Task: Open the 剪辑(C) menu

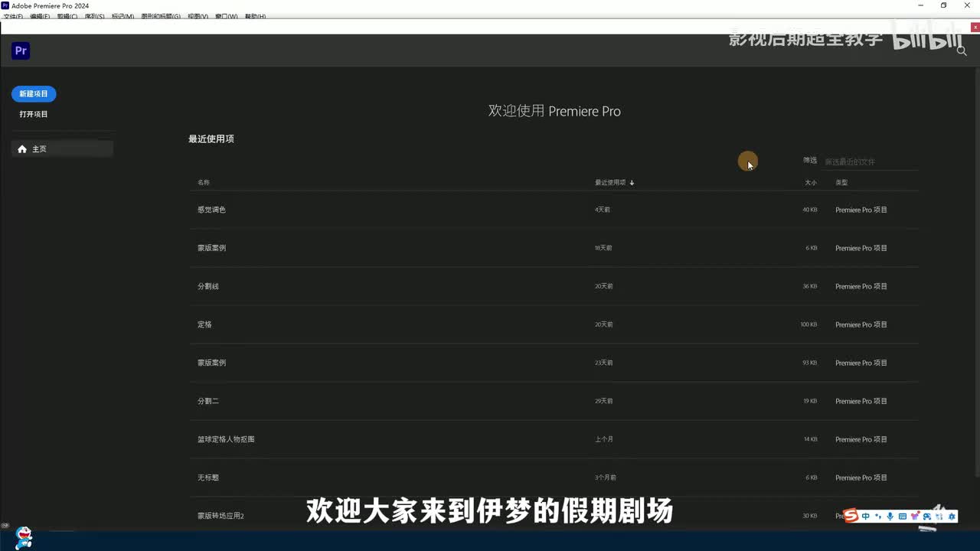Action: click(67, 16)
